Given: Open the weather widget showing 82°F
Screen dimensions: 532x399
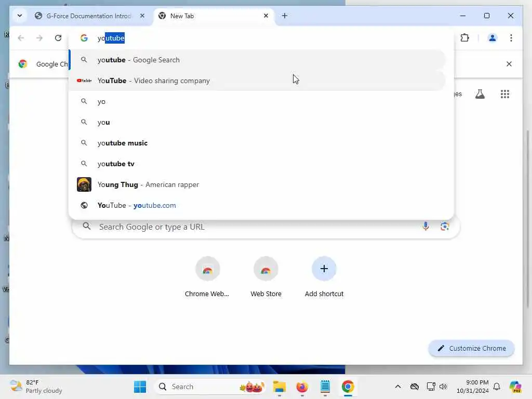Looking at the screenshot, I should (x=36, y=387).
